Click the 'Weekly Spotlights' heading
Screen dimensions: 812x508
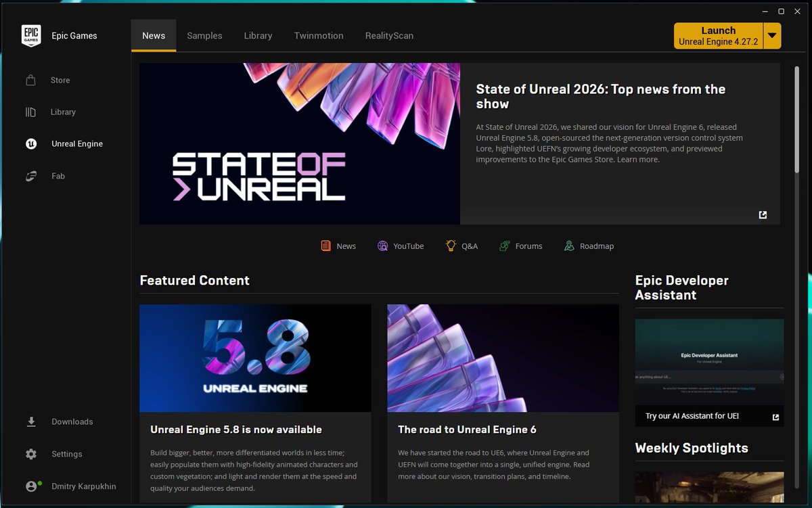point(692,448)
